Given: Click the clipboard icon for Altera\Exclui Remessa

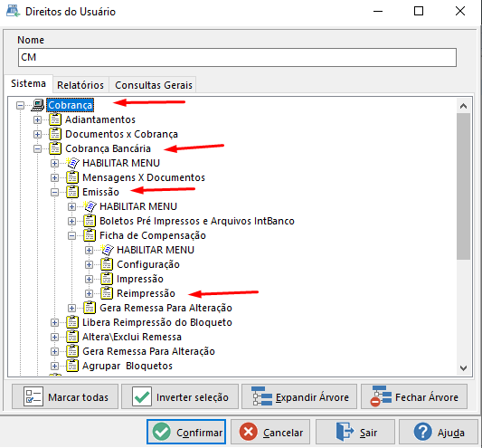Looking at the screenshot, I should 72,337.
